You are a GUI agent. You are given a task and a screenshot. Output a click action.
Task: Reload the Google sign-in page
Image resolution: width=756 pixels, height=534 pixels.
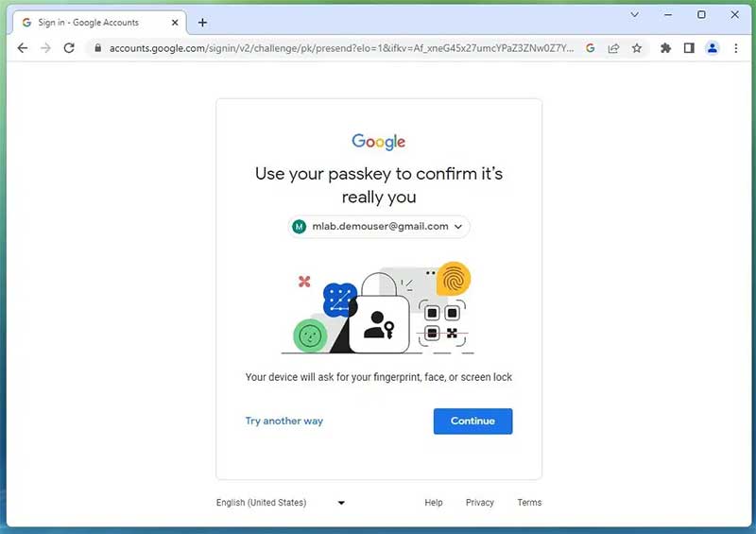click(x=69, y=48)
